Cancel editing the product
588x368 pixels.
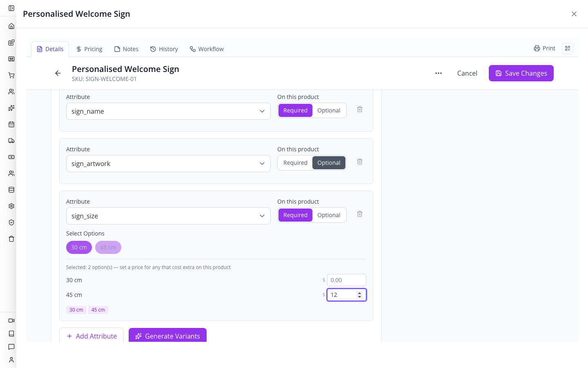click(467, 73)
